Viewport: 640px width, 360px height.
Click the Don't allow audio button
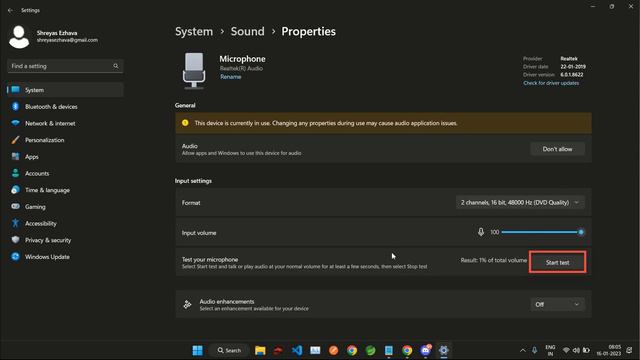(x=557, y=149)
